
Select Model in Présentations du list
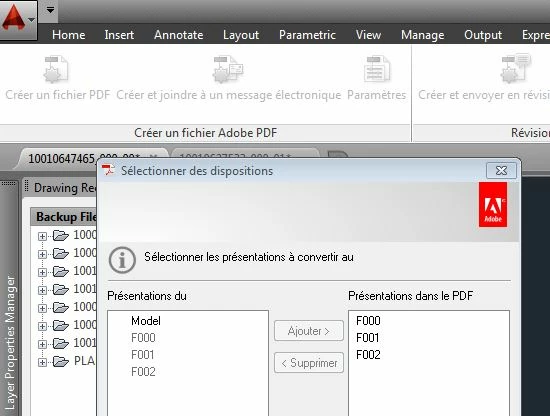(146, 321)
